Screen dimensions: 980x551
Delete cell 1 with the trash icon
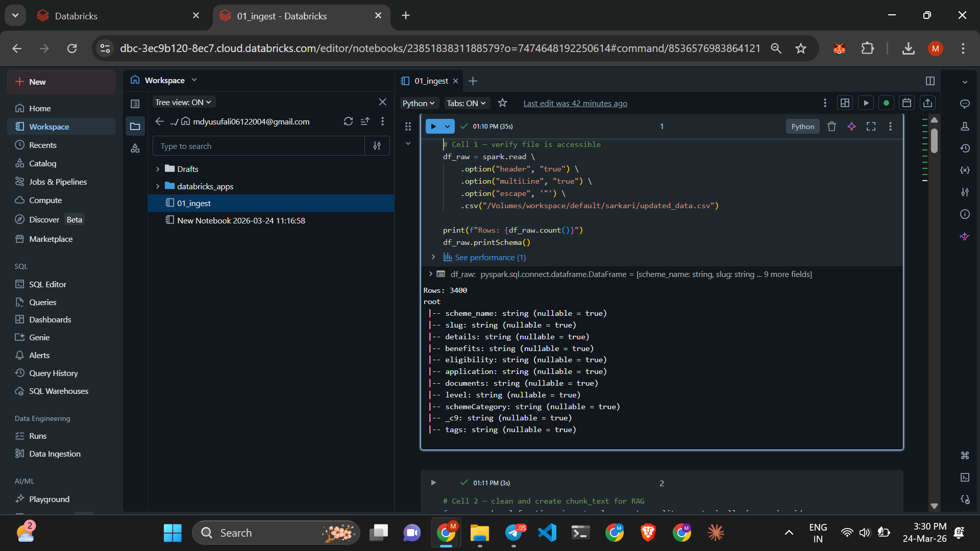pos(831,127)
